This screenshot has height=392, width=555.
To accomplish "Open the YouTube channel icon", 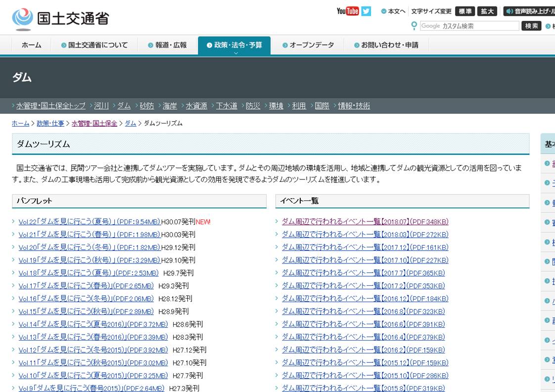I will (x=347, y=11).
